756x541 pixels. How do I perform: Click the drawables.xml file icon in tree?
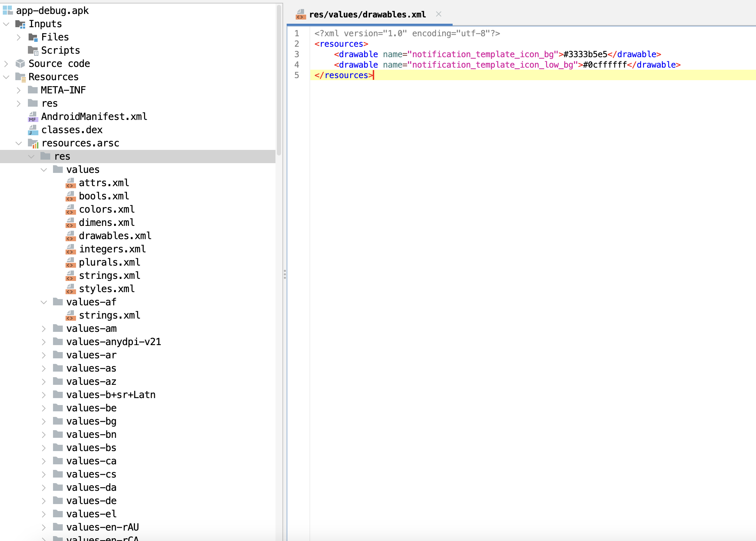71,236
